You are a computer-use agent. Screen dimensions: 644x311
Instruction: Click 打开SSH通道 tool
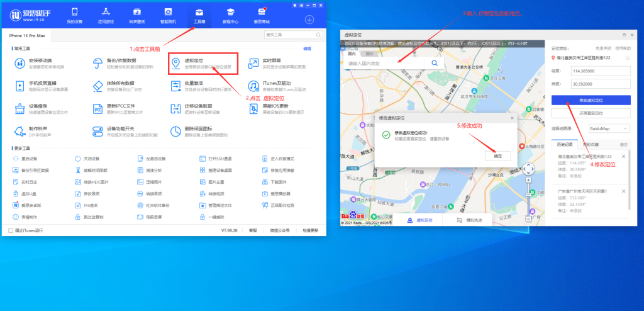216,159
